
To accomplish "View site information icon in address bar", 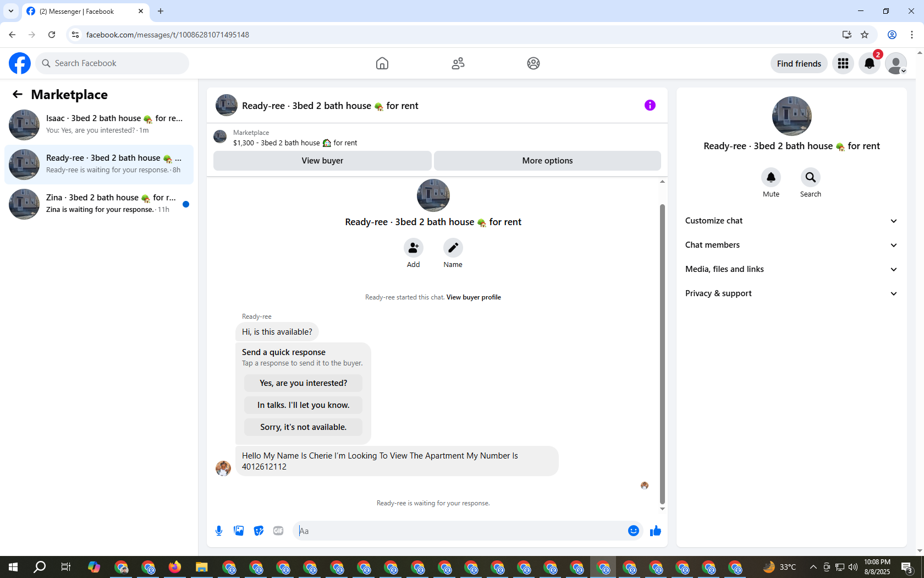I will coord(75,35).
